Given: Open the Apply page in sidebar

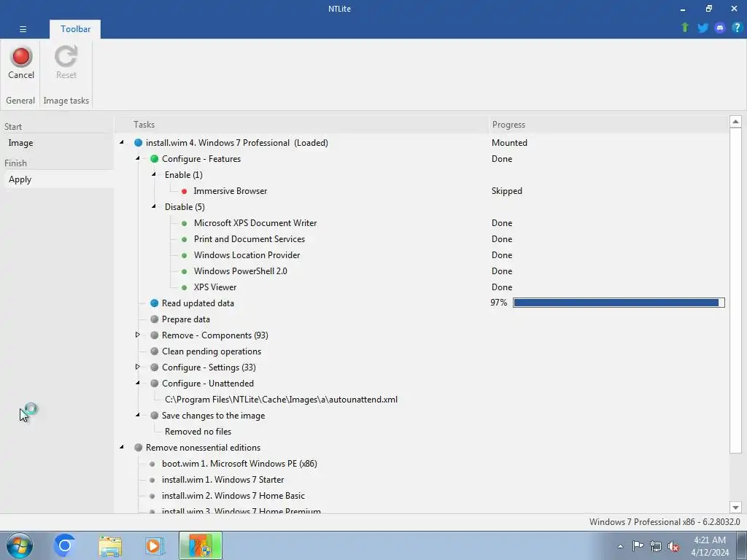Looking at the screenshot, I should 59,179.
